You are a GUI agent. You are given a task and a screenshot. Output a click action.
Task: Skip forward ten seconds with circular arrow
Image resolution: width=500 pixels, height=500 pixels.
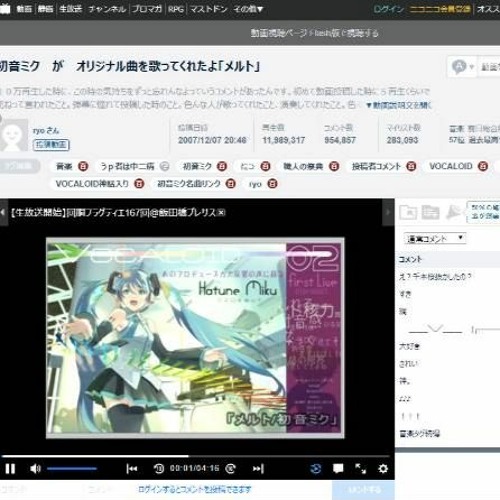[231, 469]
